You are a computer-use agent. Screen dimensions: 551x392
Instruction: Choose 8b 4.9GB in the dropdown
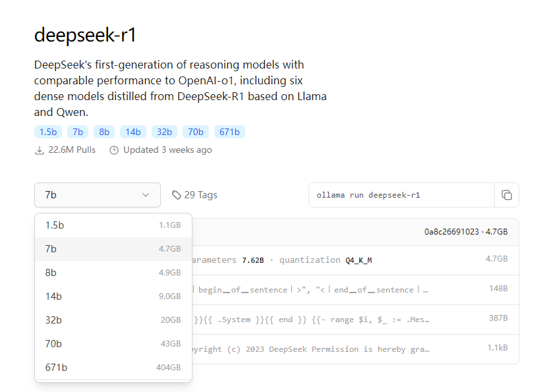click(x=113, y=273)
